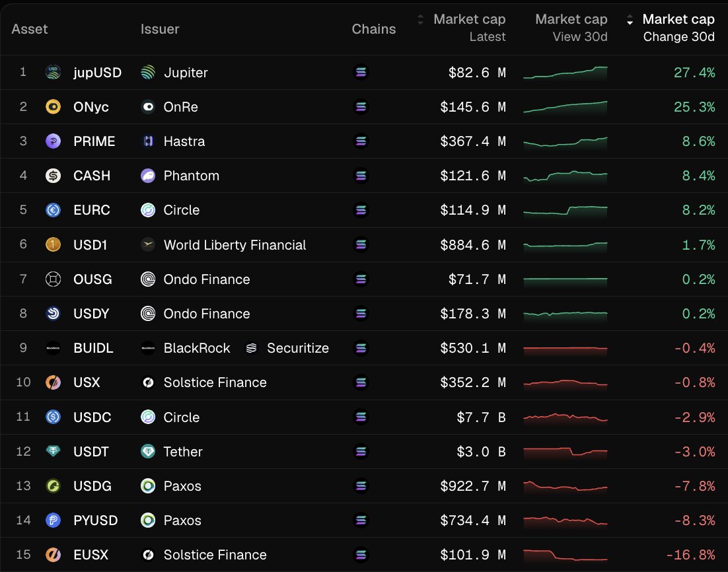This screenshot has width=728, height=572.
Task: Click the OnRe sparkline chart
Action: [565, 106]
